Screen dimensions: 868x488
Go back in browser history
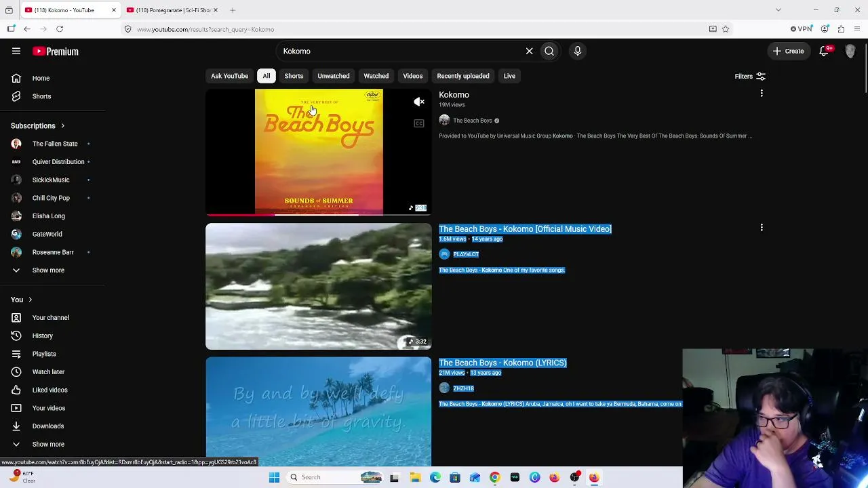coord(27,29)
